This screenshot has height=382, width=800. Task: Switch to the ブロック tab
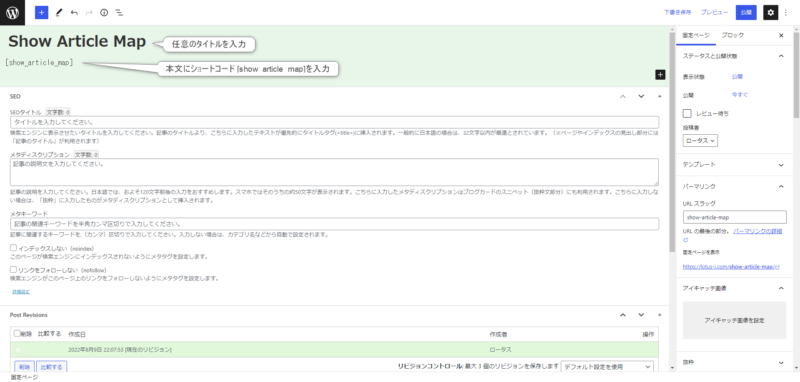click(x=733, y=35)
